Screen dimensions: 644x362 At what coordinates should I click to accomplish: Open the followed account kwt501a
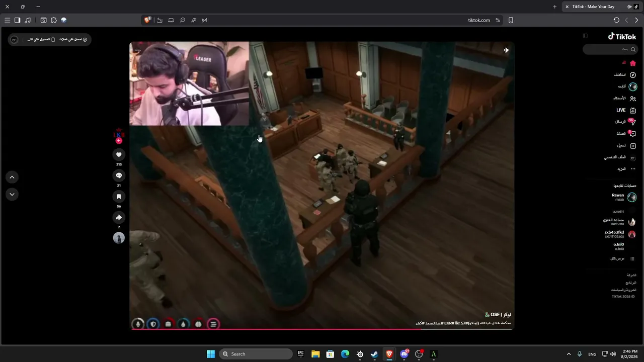(619, 222)
